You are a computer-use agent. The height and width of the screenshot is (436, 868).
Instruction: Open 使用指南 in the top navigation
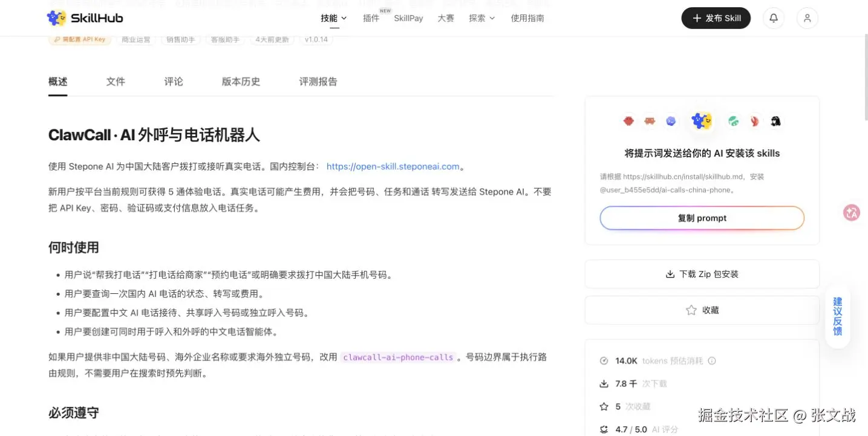tap(527, 18)
